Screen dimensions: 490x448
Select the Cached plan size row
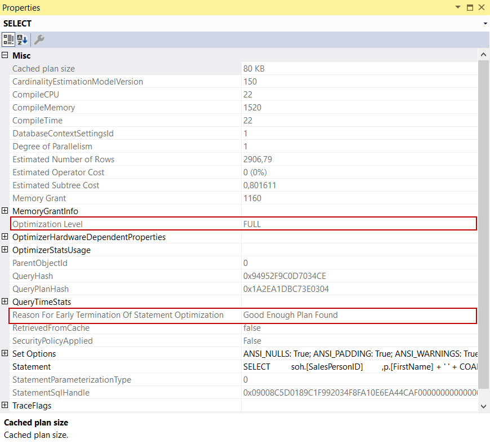(243, 68)
